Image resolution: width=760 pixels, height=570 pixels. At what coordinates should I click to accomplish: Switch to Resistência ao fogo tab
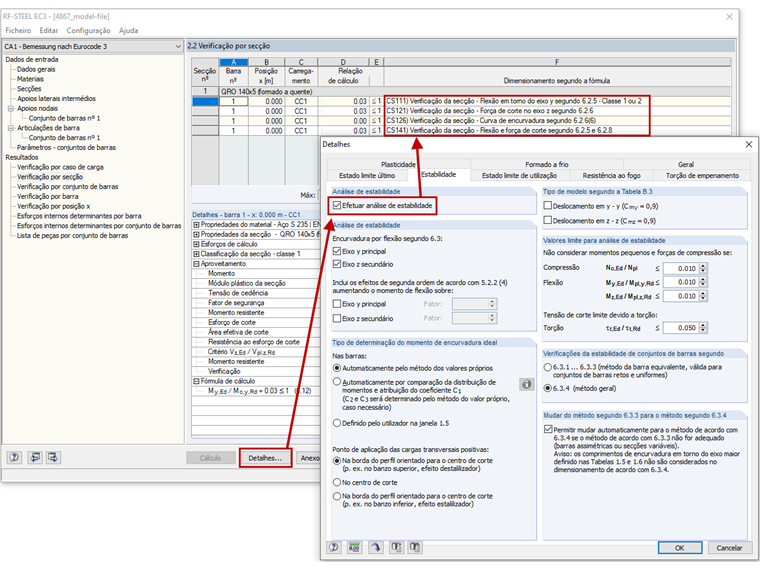coord(611,175)
